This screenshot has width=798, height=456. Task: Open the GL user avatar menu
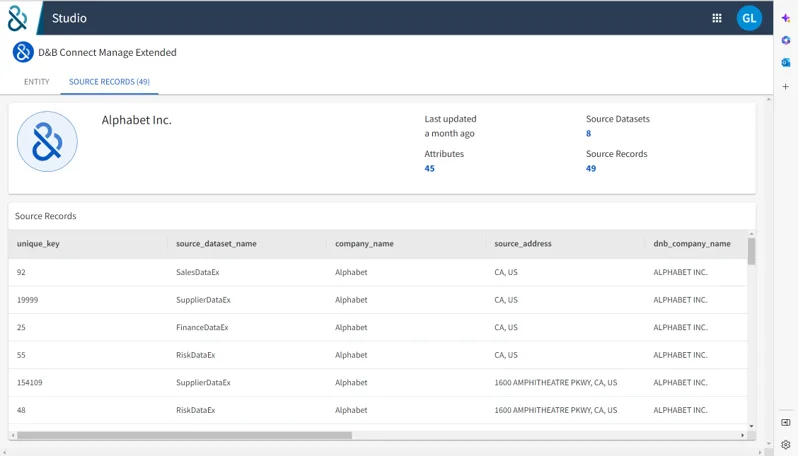pos(749,18)
